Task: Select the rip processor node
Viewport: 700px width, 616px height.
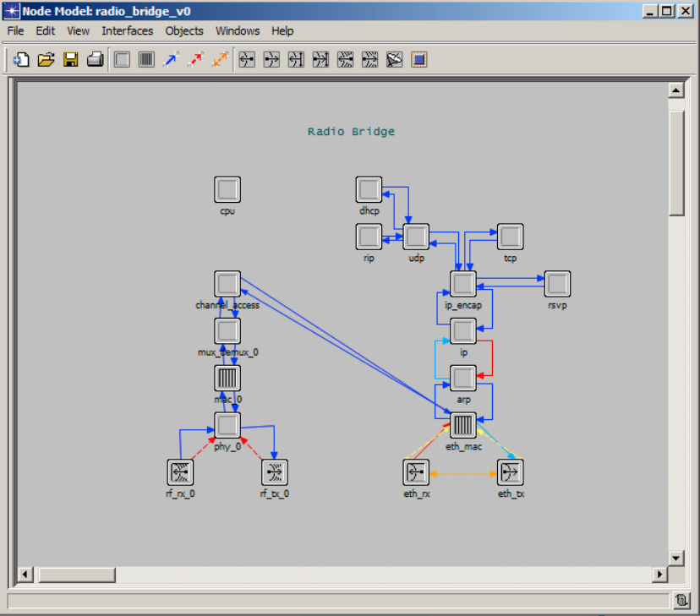Action: 369,237
